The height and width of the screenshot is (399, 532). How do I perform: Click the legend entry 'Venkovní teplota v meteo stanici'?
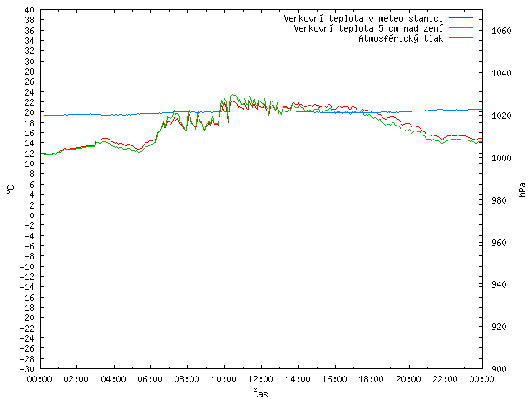tap(363, 18)
